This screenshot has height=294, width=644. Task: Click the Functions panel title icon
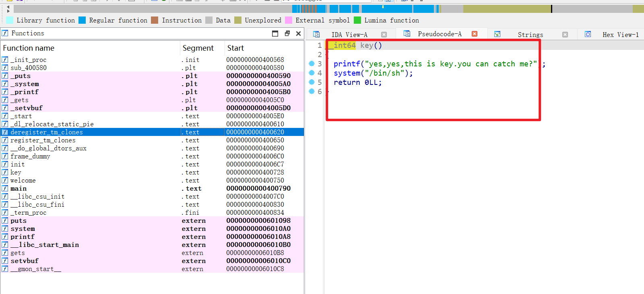(x=5, y=33)
